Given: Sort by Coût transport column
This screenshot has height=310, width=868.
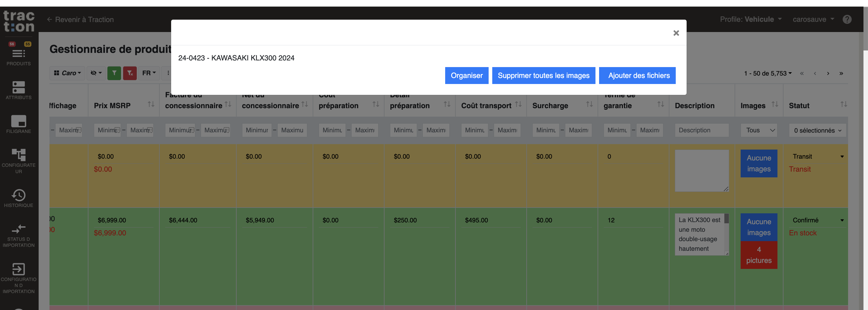Looking at the screenshot, I should 518,104.
